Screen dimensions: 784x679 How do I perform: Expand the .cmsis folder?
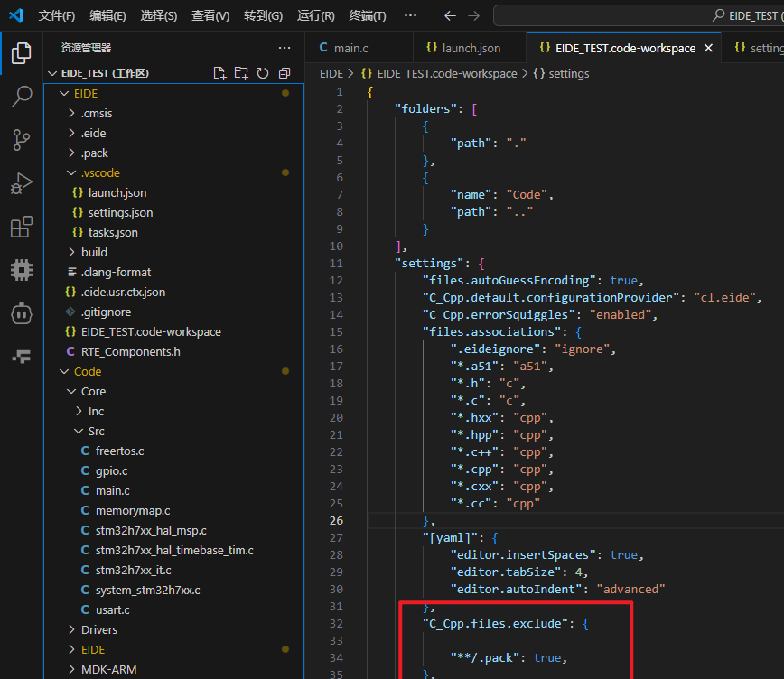pos(97,113)
